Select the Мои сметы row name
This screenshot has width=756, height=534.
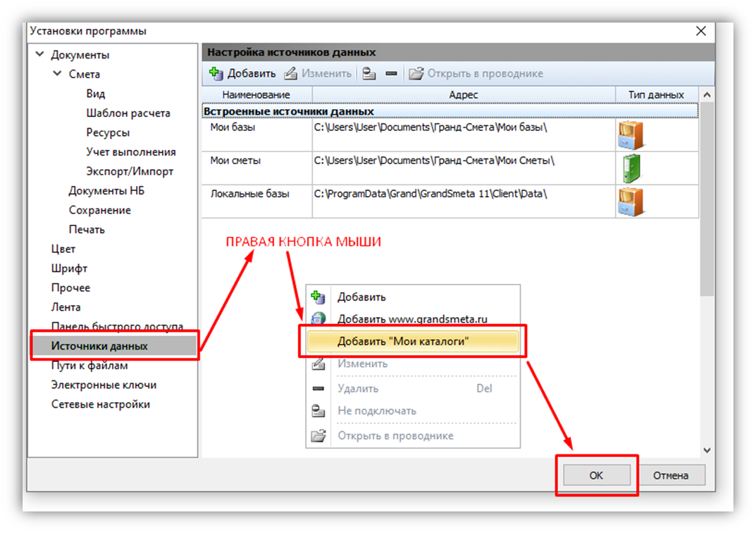pos(236,161)
